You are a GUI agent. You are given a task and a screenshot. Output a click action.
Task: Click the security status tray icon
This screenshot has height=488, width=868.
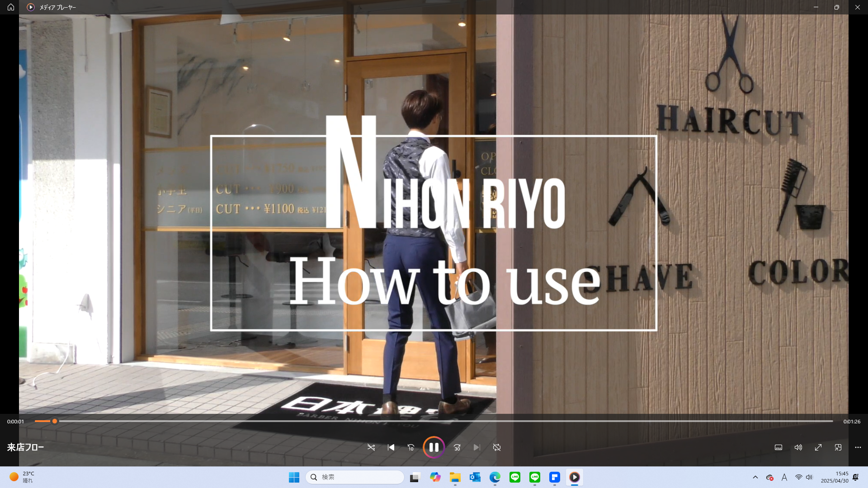click(x=769, y=477)
